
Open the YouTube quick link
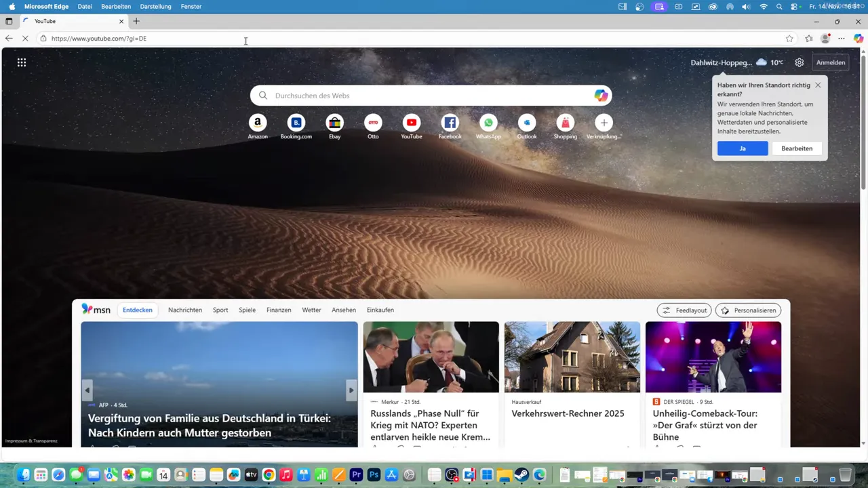411,123
